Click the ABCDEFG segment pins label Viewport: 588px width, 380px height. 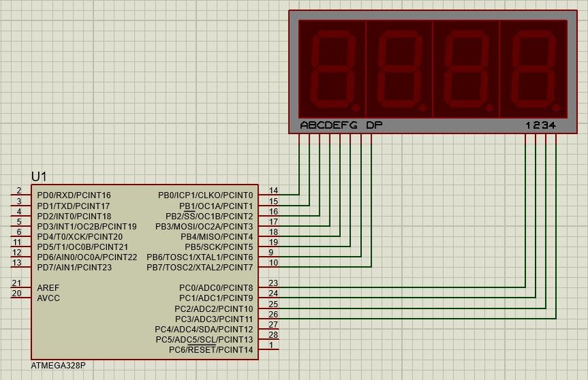(329, 125)
